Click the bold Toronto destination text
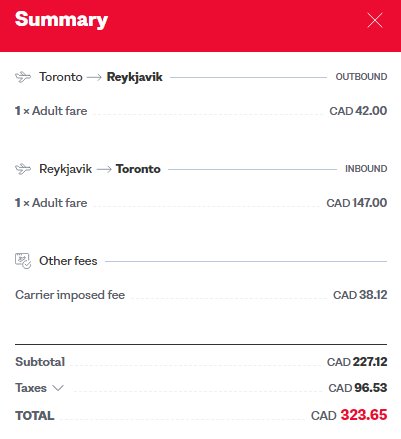Viewport: 401px width, 439px height. tap(138, 169)
